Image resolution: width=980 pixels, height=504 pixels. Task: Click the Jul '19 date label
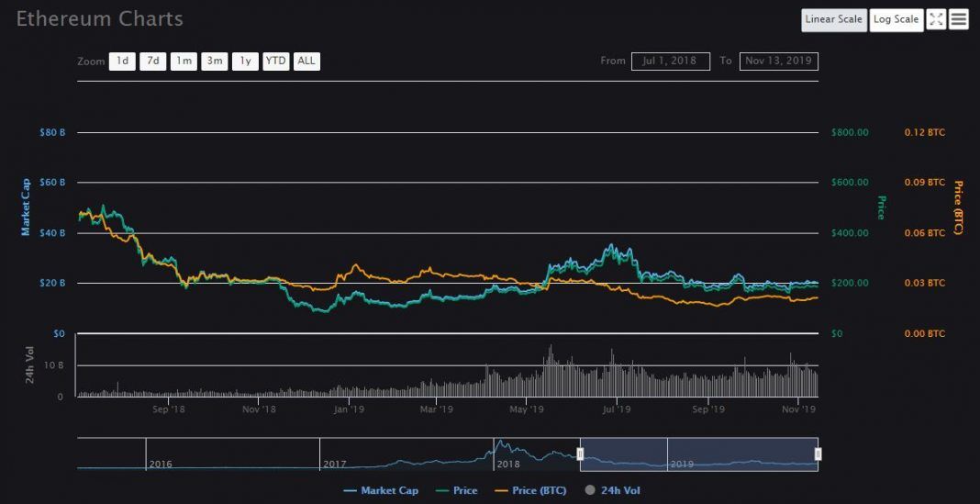point(617,409)
